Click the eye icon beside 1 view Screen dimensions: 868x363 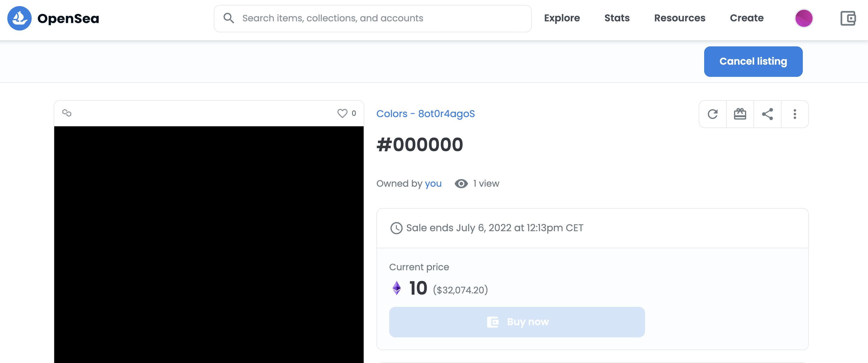point(461,184)
